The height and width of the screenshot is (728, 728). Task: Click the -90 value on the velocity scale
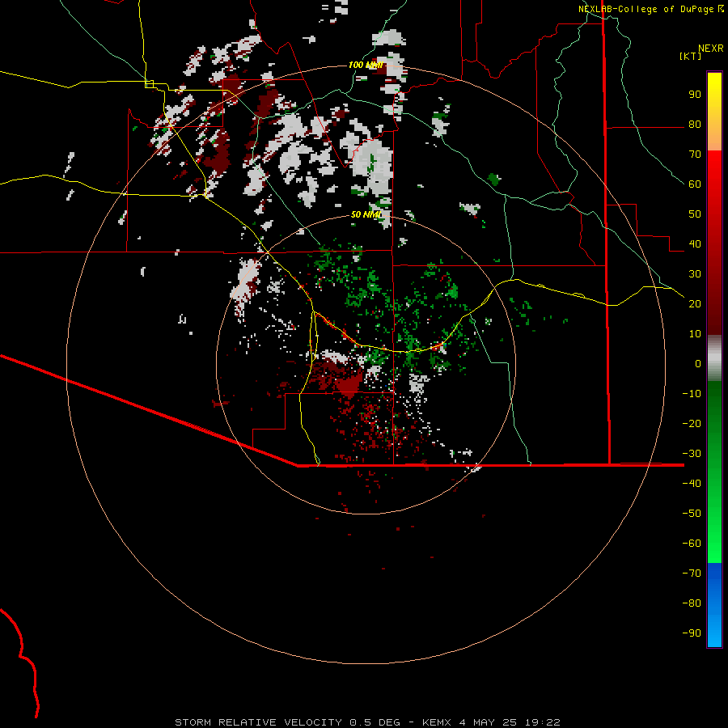(692, 633)
